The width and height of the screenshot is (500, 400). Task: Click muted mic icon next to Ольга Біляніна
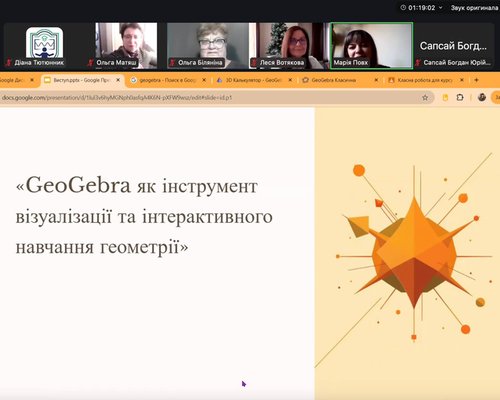(172, 62)
